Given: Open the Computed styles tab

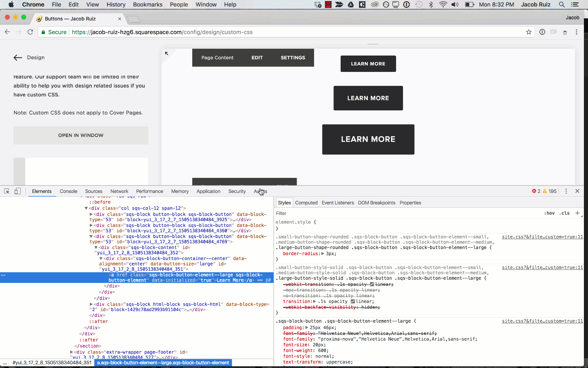Looking at the screenshot, I should (306, 203).
